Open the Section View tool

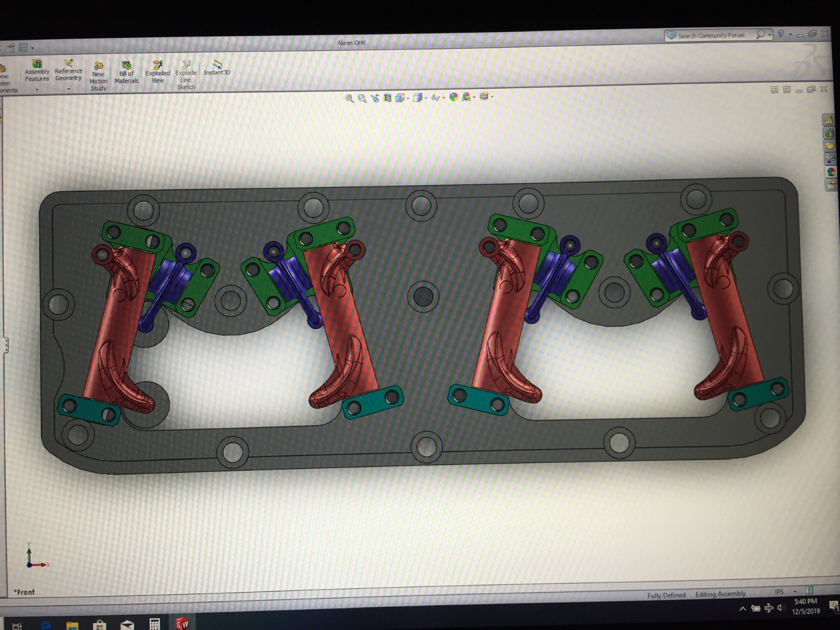point(387,98)
